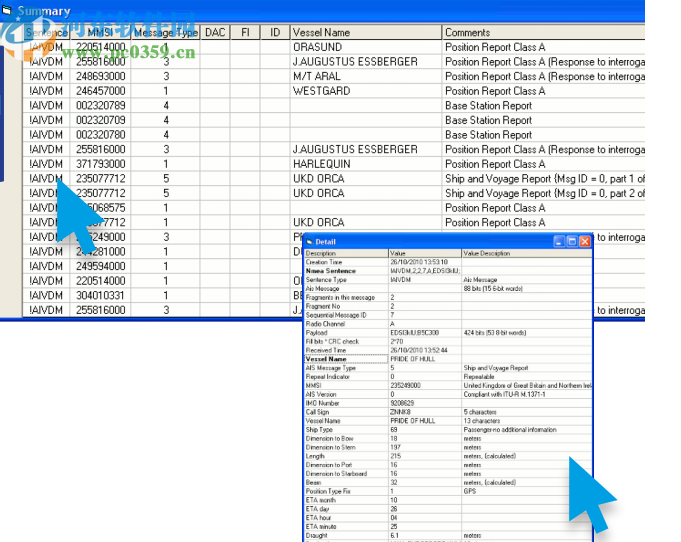Click the ID column header in Summary
The width and height of the screenshot is (681, 542).
click(x=275, y=33)
